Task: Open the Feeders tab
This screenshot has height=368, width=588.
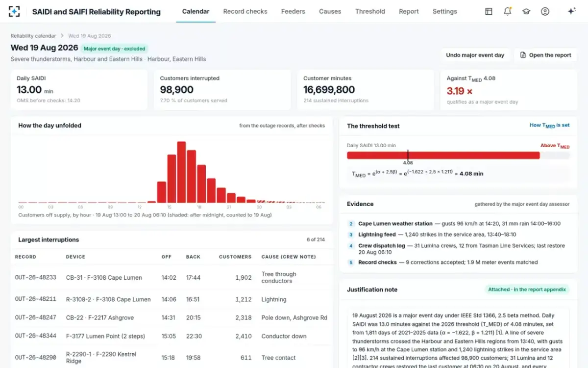Action: tap(293, 11)
